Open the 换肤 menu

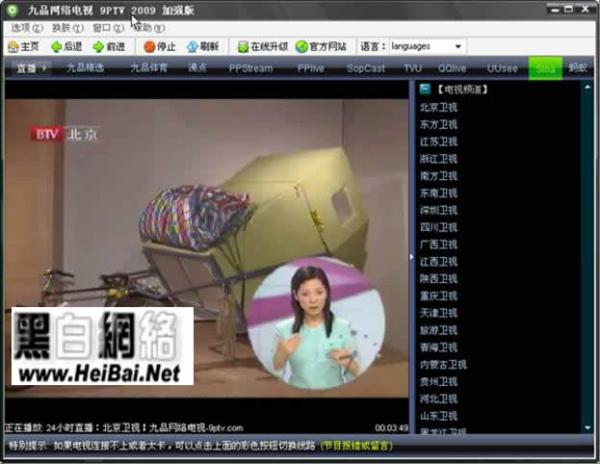point(67,28)
